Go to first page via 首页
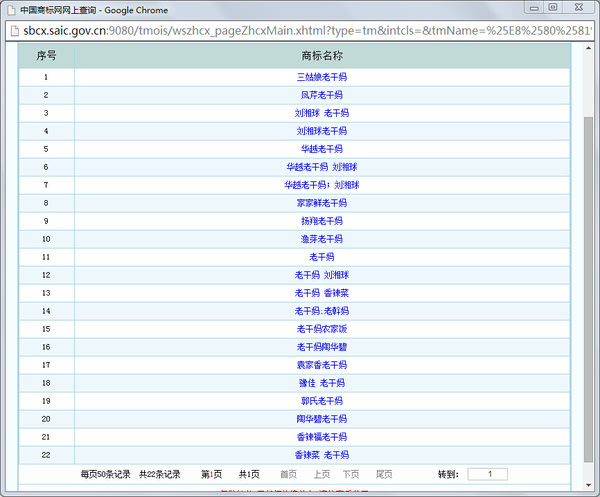The width and height of the screenshot is (600, 497). coord(289,474)
